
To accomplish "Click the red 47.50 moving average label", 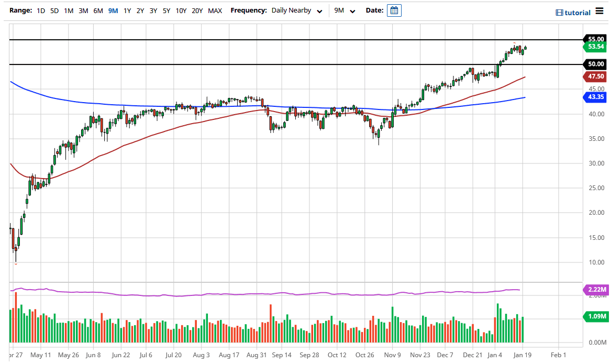I will 594,76.
